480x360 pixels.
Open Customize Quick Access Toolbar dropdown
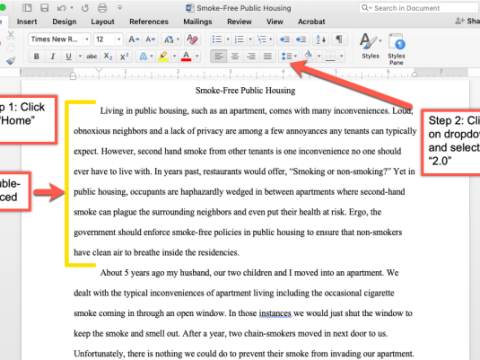click(120, 7)
